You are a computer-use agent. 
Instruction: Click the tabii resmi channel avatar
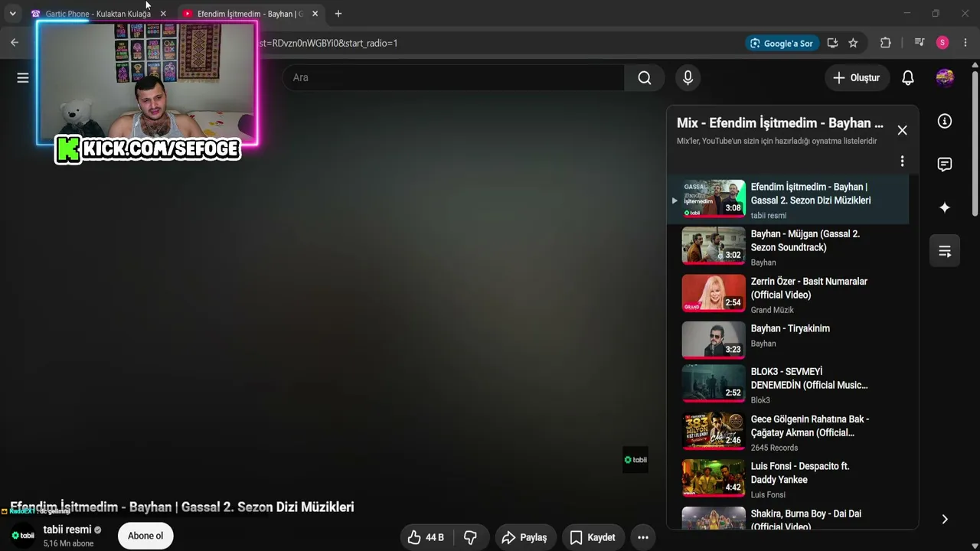click(21, 536)
